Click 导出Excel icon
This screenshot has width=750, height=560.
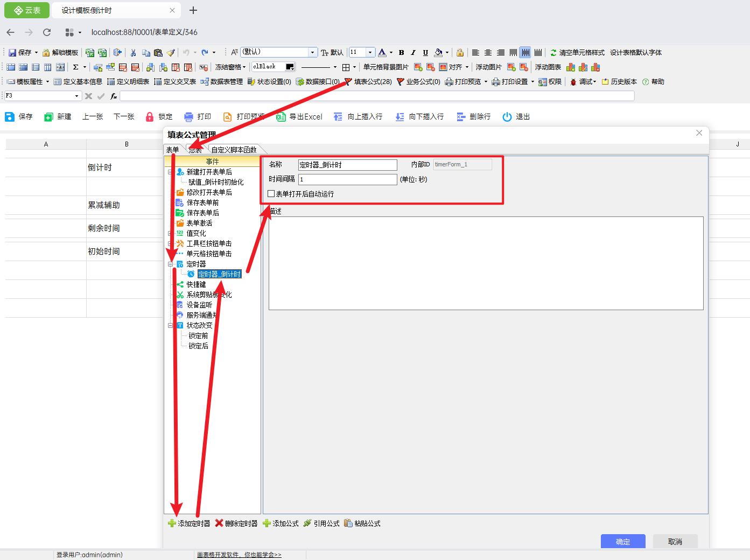281,117
